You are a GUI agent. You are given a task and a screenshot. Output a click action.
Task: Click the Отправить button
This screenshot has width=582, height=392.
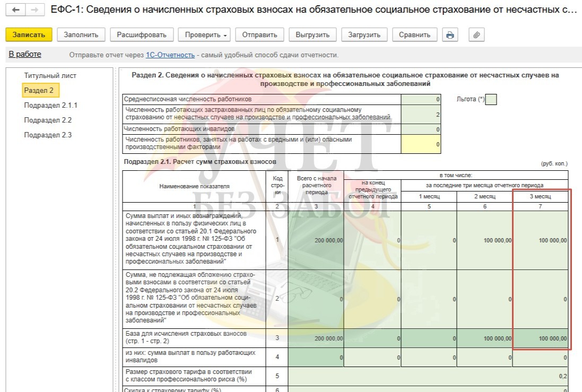pyautogui.click(x=259, y=35)
